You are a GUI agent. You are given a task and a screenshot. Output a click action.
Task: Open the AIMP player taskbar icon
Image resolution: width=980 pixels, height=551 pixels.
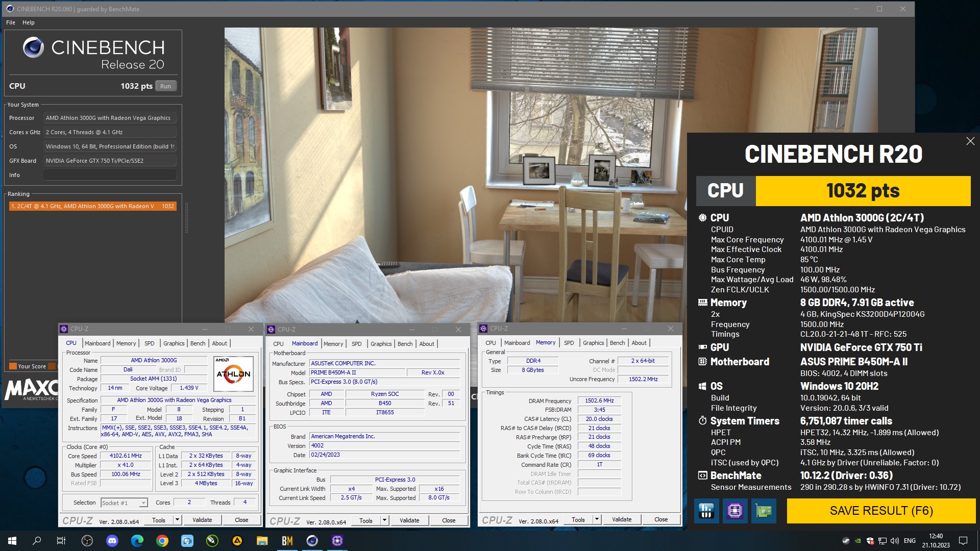coord(237,541)
